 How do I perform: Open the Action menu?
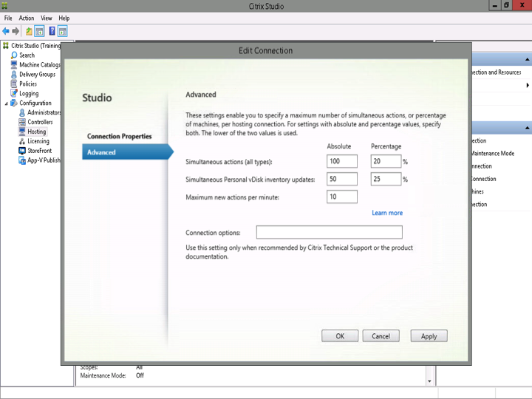coord(27,18)
